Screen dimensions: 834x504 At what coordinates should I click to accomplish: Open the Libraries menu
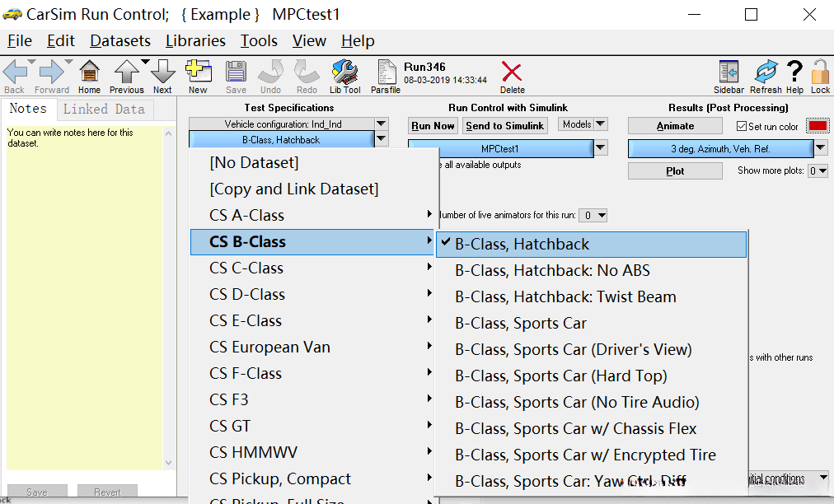(x=195, y=41)
